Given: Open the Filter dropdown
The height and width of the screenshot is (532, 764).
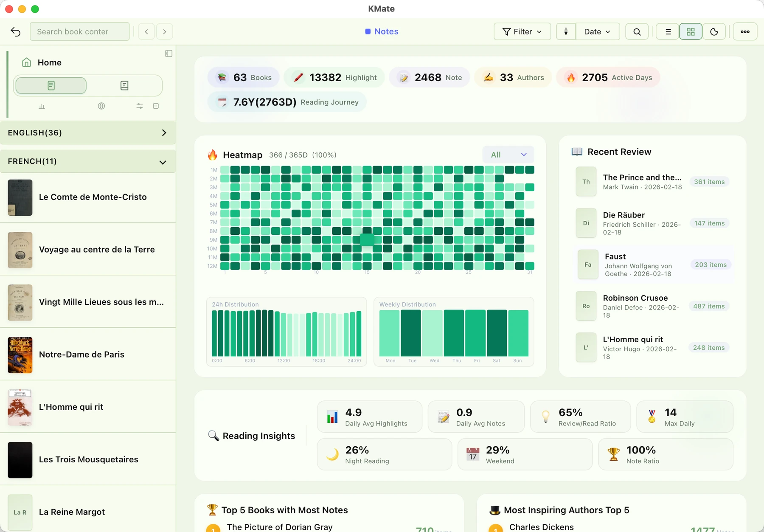Looking at the screenshot, I should 522,31.
